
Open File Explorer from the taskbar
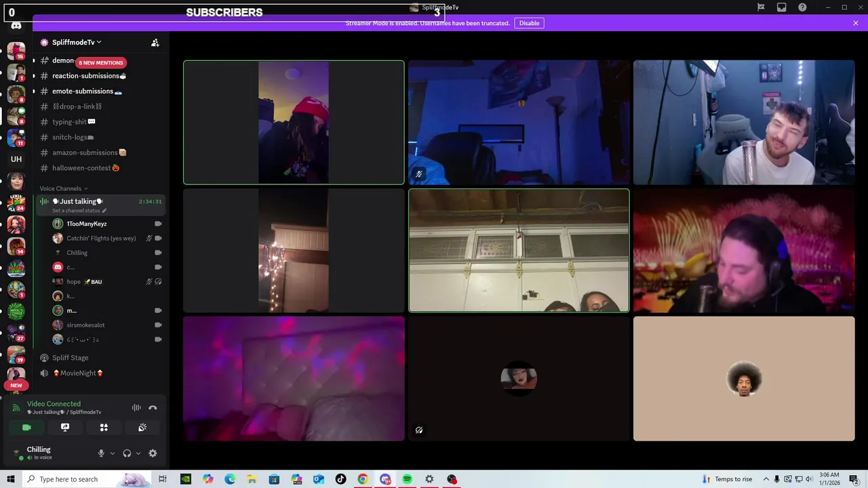click(x=252, y=479)
